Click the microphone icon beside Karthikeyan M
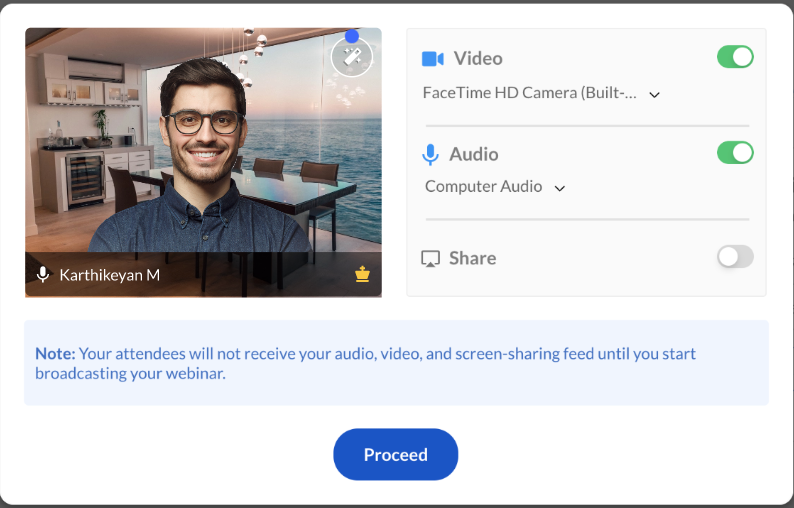The image size is (794, 508). coord(43,275)
